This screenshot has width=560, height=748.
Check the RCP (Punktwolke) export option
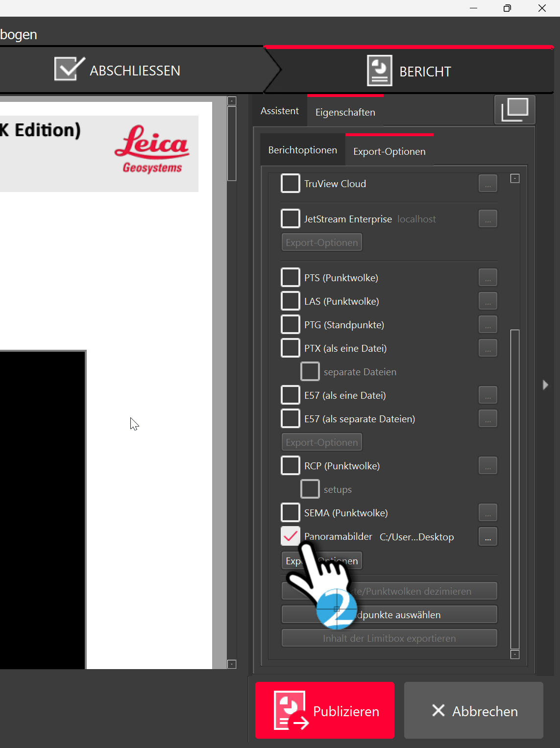coord(291,465)
